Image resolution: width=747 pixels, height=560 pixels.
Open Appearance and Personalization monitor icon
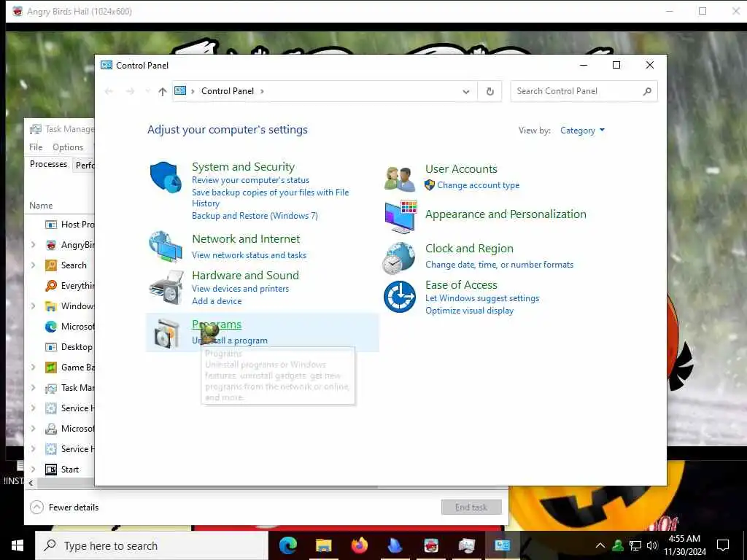pyautogui.click(x=400, y=217)
